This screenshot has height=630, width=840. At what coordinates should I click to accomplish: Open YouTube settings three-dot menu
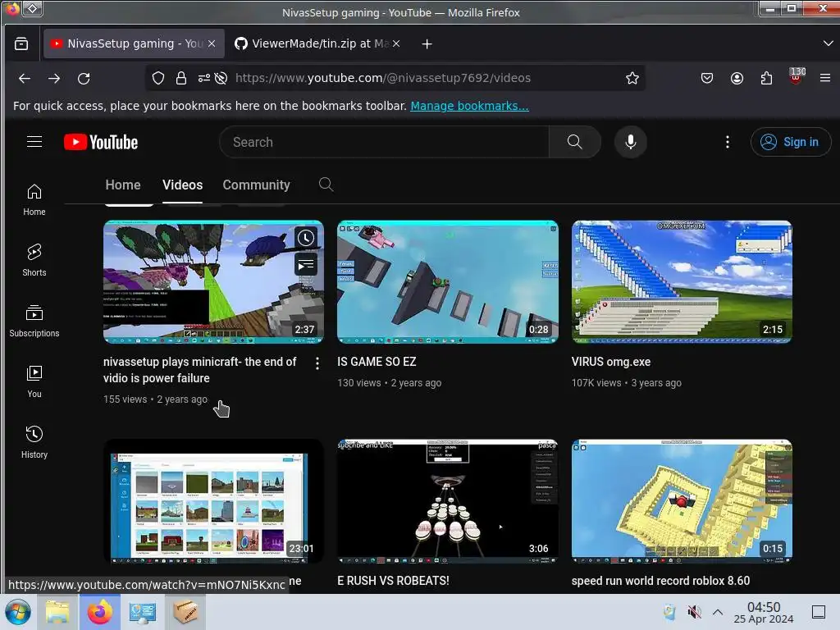pos(727,142)
